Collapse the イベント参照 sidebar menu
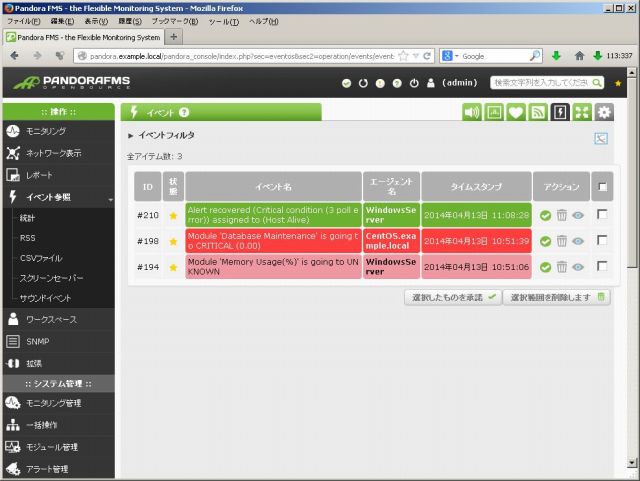The width and height of the screenshot is (640, 481). (x=59, y=197)
